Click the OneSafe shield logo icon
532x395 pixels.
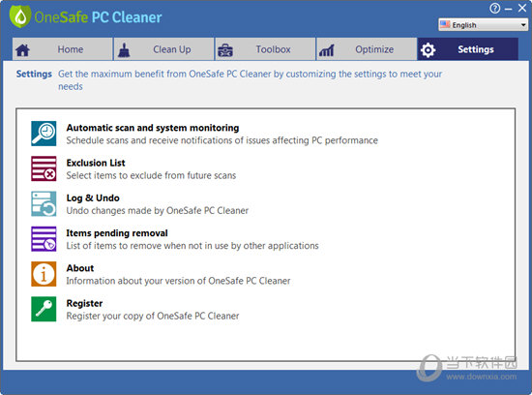[20, 15]
